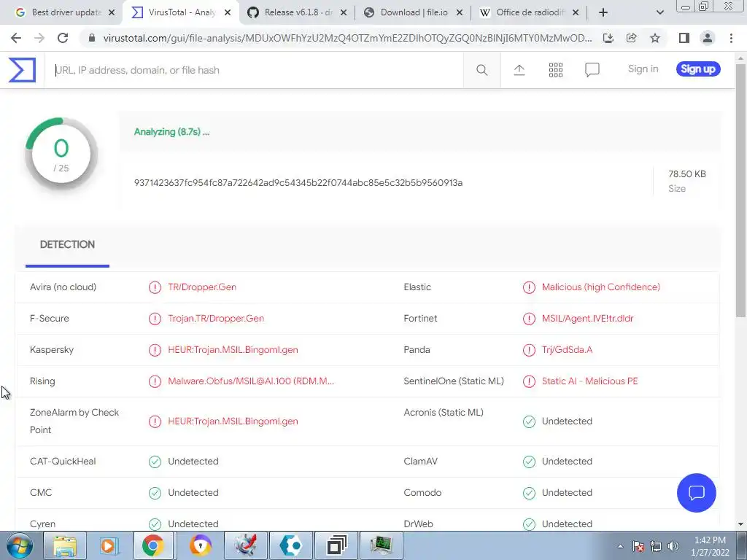Click Malicious (high Confidence) Elastic result
747x560 pixels.
click(601, 287)
